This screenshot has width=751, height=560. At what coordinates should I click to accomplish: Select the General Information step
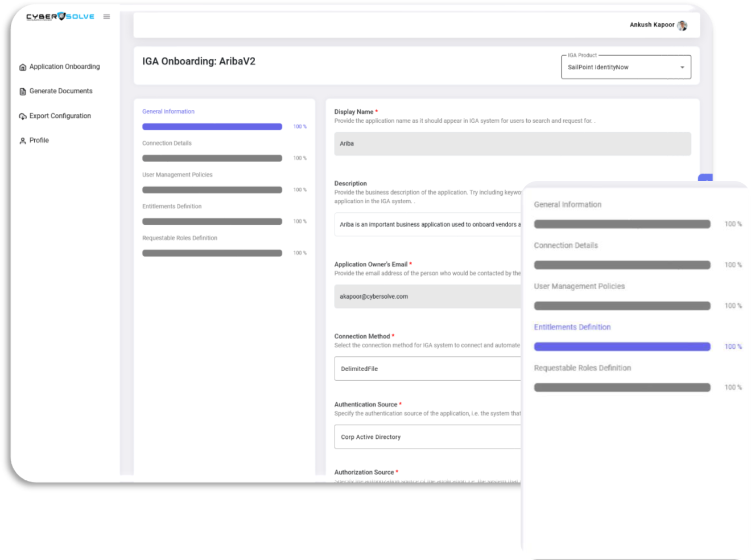click(x=168, y=112)
